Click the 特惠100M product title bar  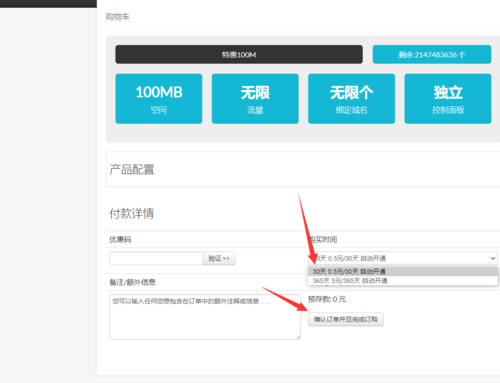239,54
